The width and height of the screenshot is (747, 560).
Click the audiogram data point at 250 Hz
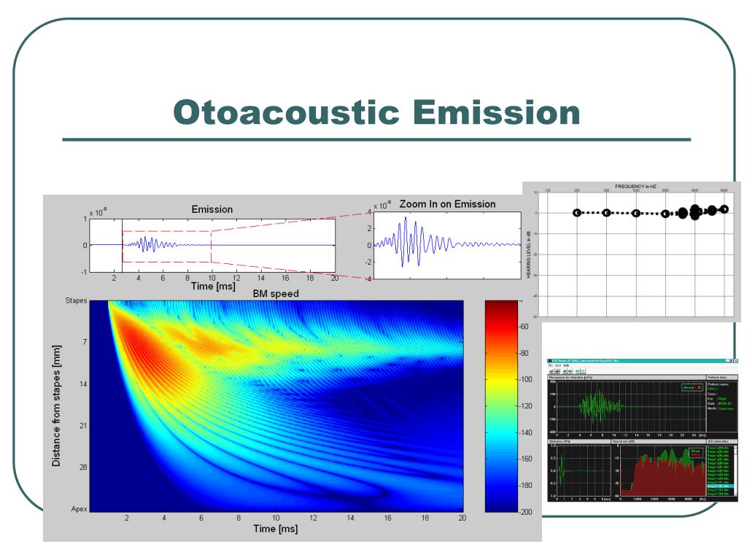click(x=577, y=213)
